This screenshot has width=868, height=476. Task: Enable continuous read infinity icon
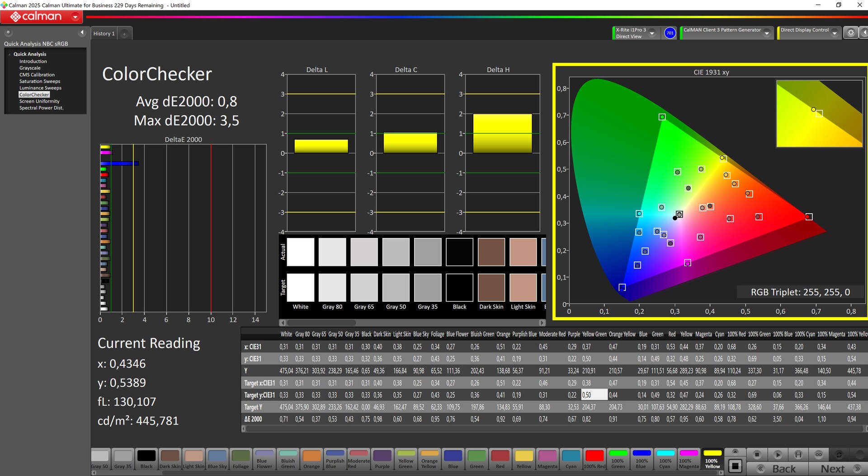click(819, 454)
